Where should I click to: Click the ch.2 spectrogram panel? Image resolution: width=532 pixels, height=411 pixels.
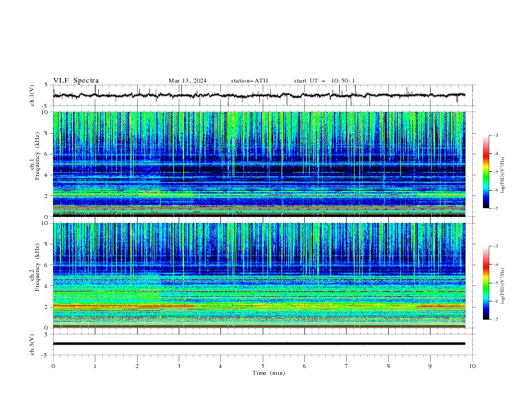click(x=259, y=275)
